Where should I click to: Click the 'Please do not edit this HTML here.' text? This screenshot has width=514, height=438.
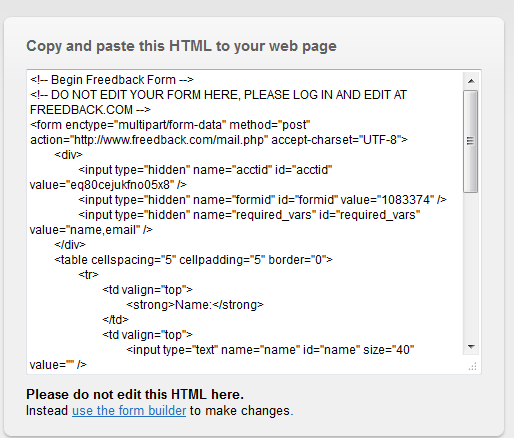point(135,395)
